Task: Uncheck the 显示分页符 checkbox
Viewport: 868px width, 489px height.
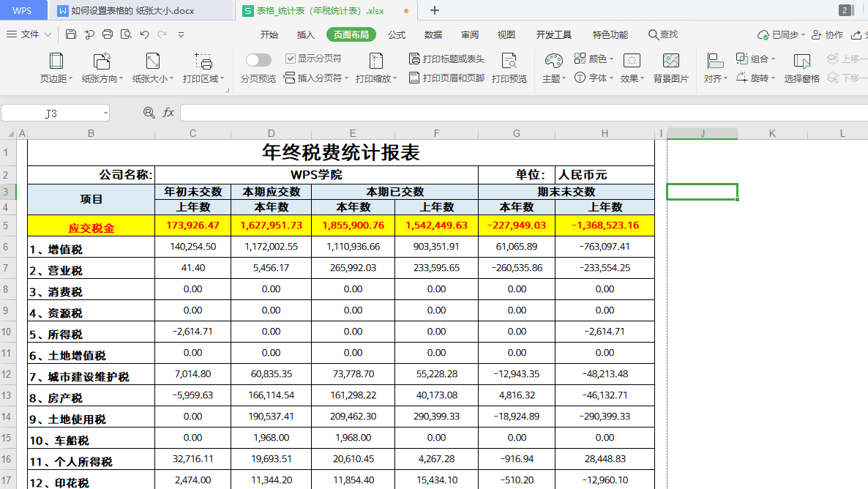Action: 291,59
